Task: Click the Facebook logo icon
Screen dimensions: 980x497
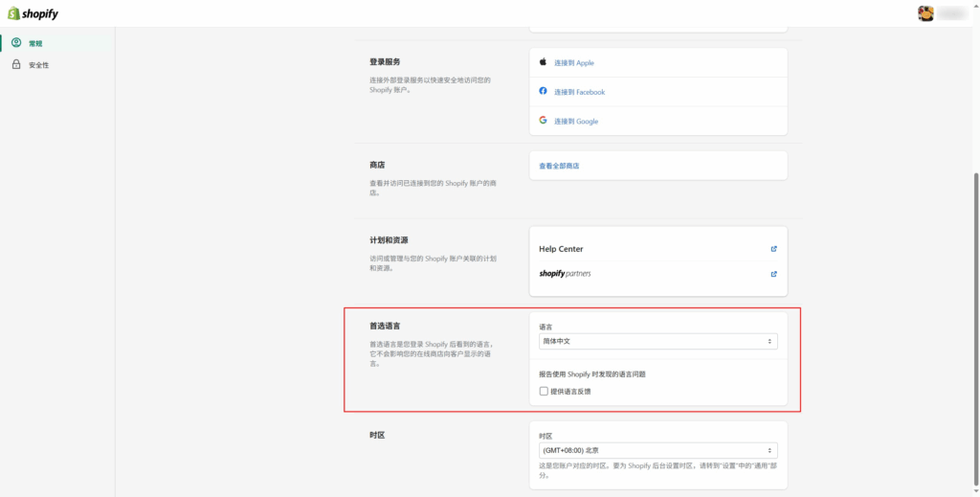Action: (543, 91)
